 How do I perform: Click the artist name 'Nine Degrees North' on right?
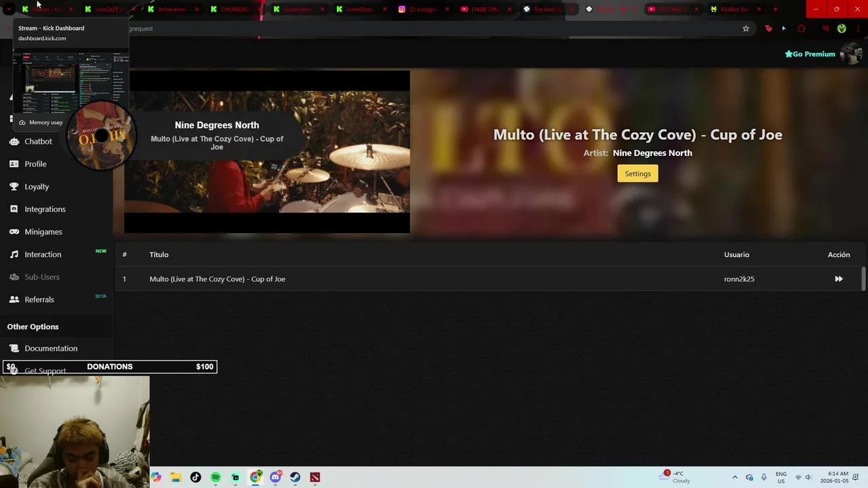pos(652,152)
